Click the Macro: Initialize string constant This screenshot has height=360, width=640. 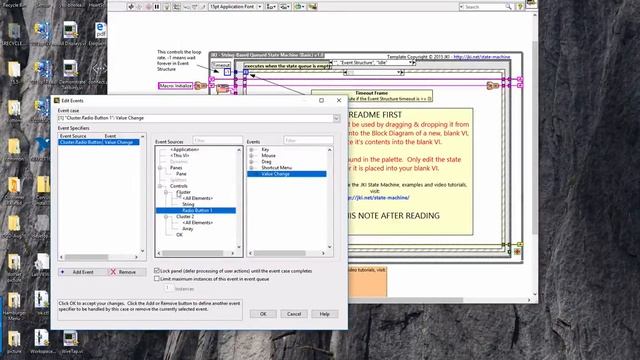click(x=176, y=86)
